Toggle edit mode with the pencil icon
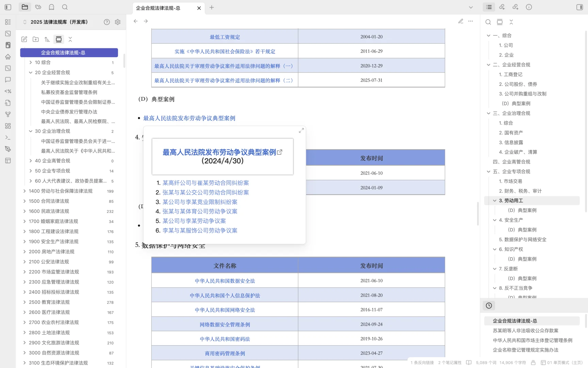 pos(460,21)
